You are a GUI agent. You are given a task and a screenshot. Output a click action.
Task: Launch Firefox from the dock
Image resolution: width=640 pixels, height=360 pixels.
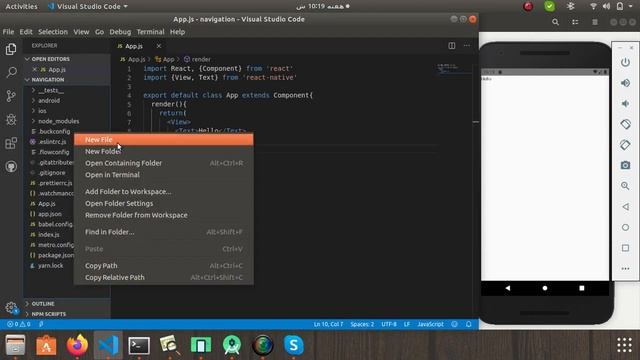point(77,345)
